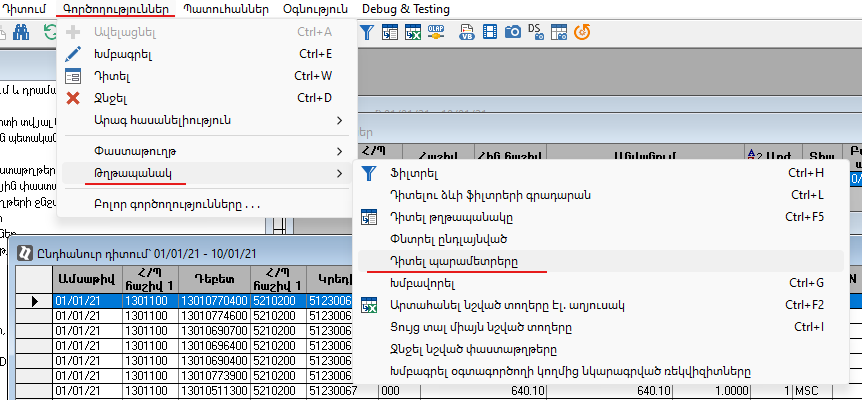Click Բոլոր գործողությունները... menu entry

170,205
